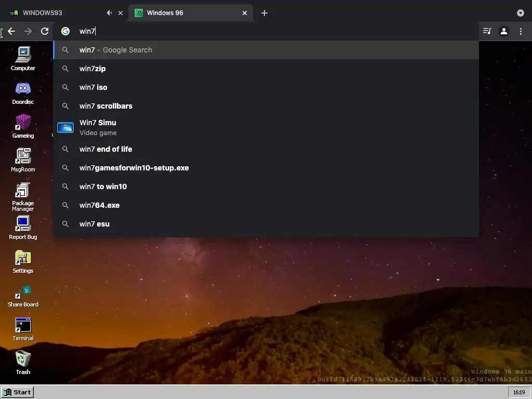
Task: Open the MsgRoom desktop icon
Action: point(23,160)
